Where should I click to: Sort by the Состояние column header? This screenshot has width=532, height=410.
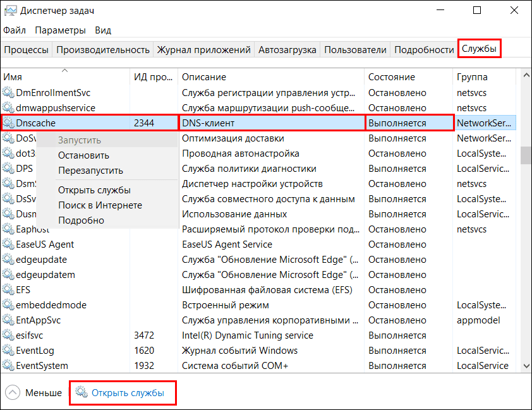point(409,76)
